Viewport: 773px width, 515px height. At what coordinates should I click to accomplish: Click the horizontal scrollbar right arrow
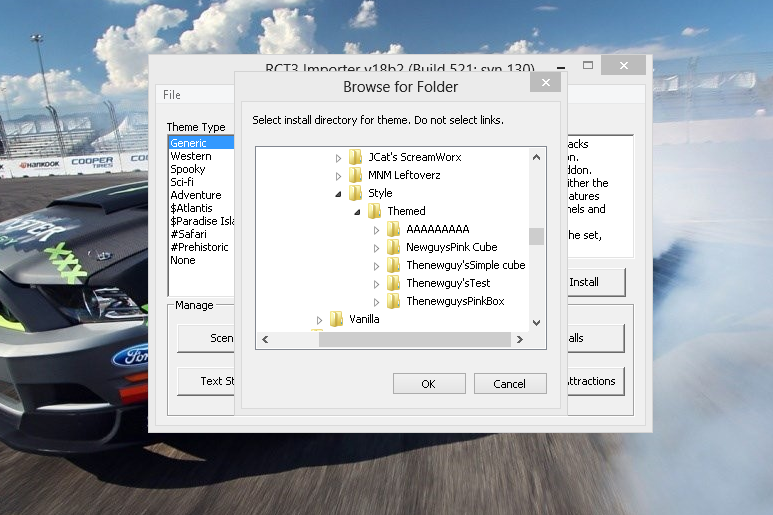click(x=520, y=340)
